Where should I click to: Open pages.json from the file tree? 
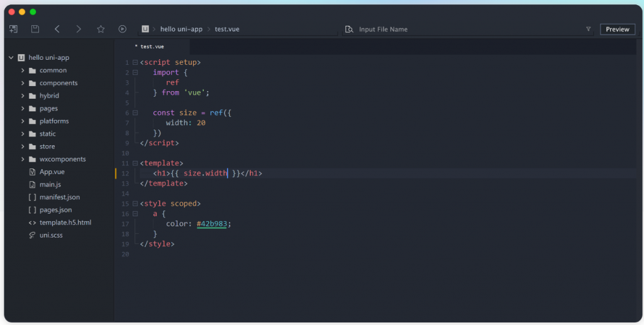pos(55,210)
